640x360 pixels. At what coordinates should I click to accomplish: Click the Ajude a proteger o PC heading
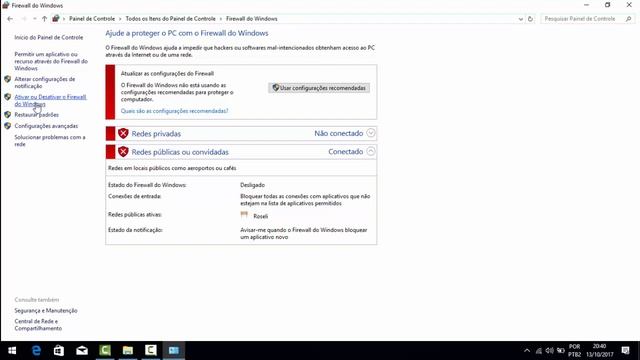[x=187, y=33]
